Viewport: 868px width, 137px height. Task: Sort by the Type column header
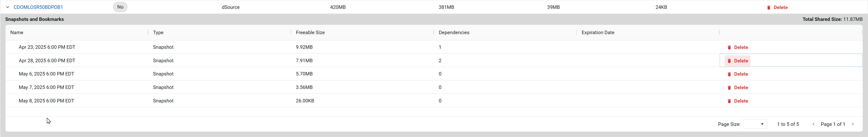tap(158, 33)
